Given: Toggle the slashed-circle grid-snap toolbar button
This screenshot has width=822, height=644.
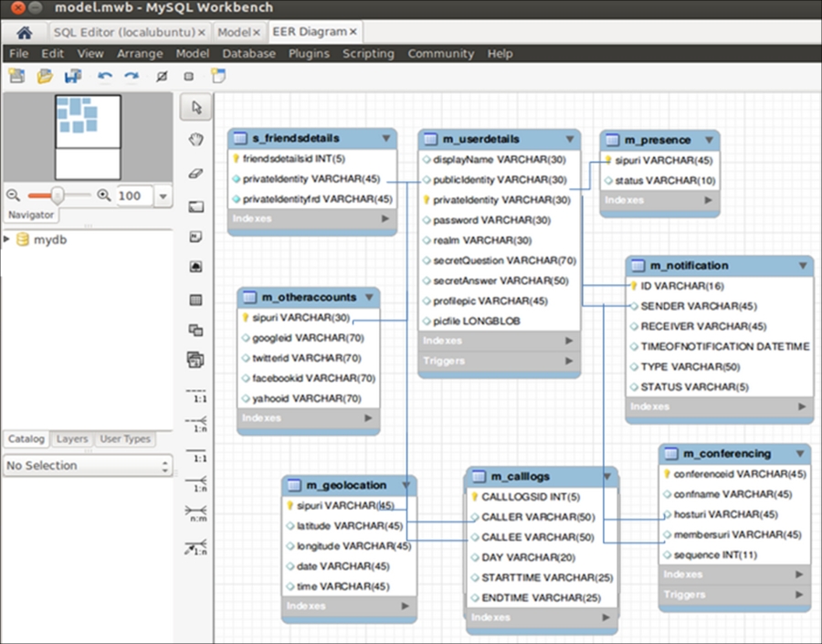Looking at the screenshot, I should (162, 77).
